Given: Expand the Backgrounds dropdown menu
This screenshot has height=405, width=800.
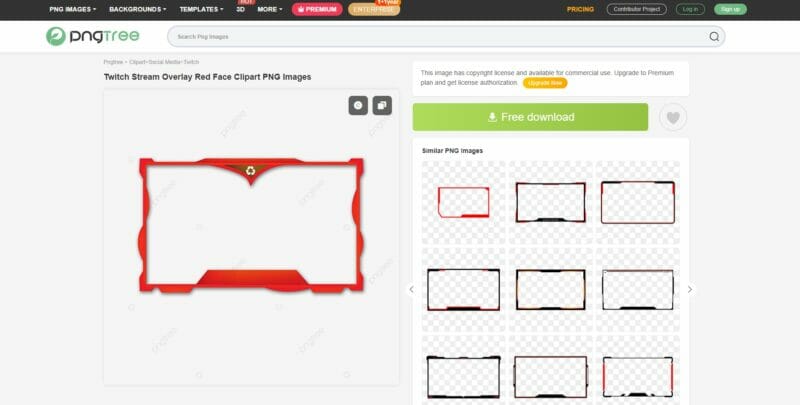Looking at the screenshot, I should pyautogui.click(x=138, y=9).
